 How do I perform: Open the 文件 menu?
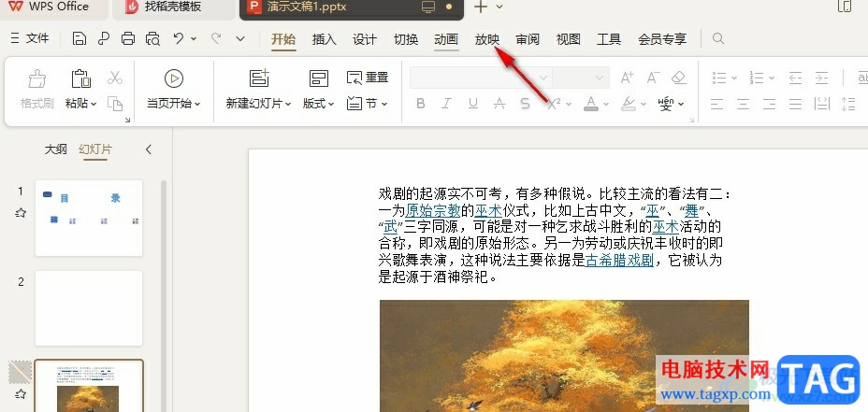point(31,38)
